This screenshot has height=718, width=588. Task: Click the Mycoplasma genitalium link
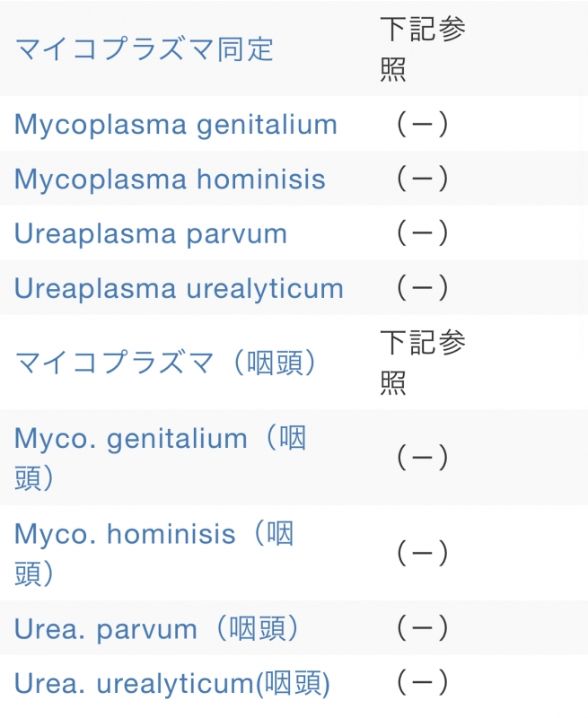[x=176, y=124]
